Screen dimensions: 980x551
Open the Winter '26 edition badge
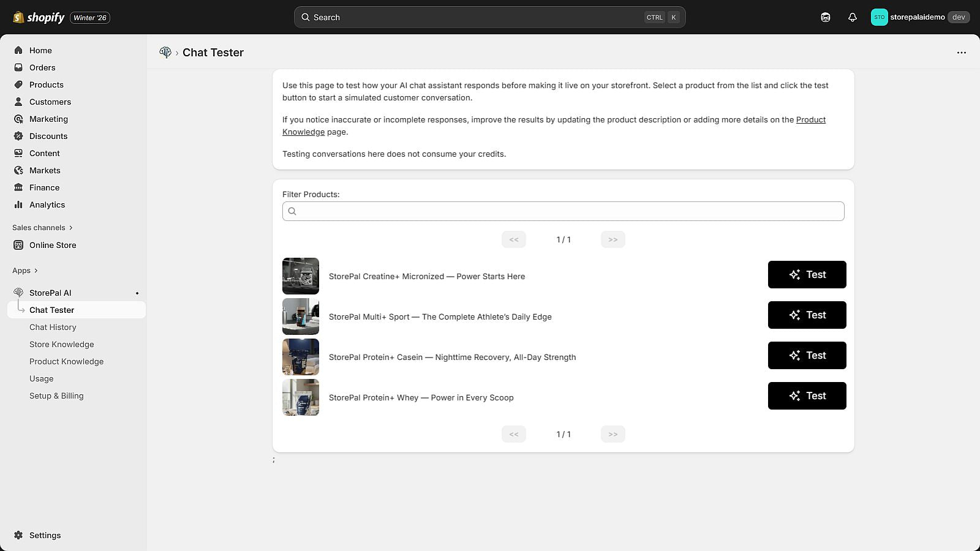pyautogui.click(x=90, y=18)
